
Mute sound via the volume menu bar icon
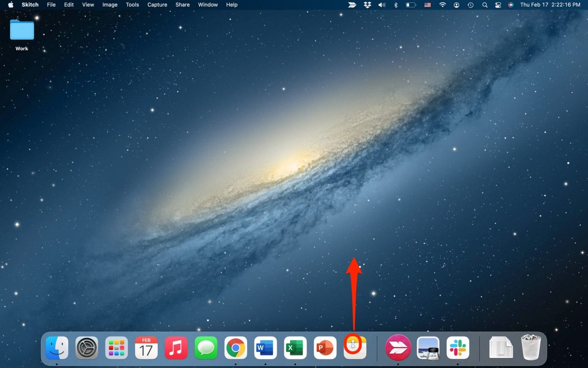[x=382, y=5]
